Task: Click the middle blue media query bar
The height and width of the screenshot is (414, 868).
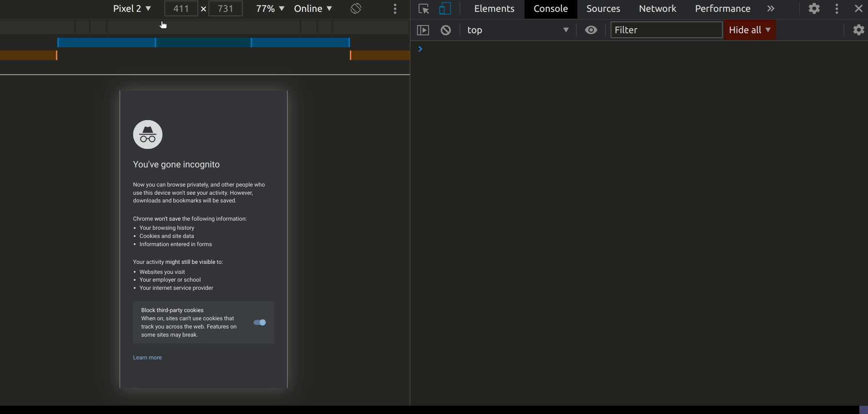Action: click(x=203, y=43)
